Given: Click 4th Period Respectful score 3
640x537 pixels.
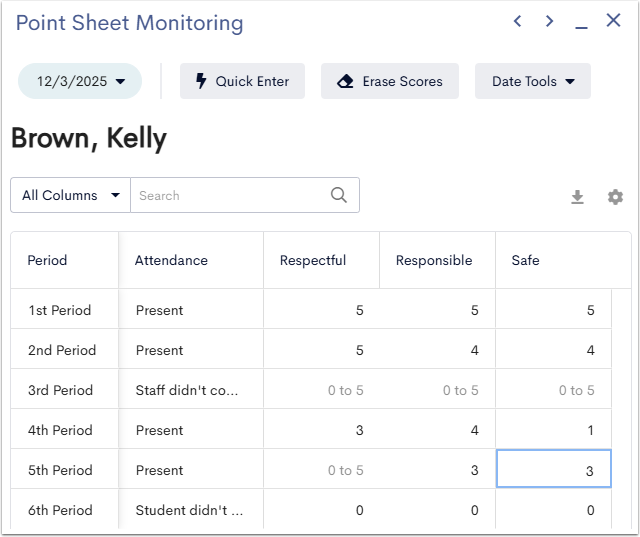Looking at the screenshot, I should pos(322,430).
